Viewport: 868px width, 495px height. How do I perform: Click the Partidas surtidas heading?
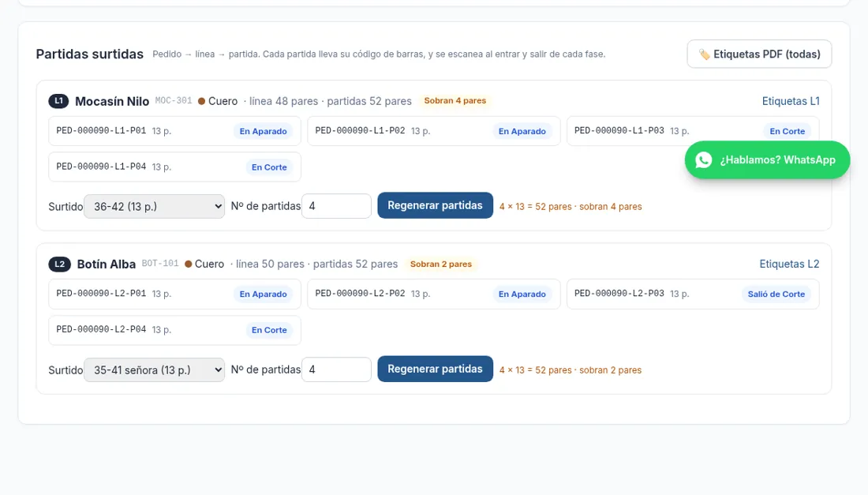coord(90,54)
